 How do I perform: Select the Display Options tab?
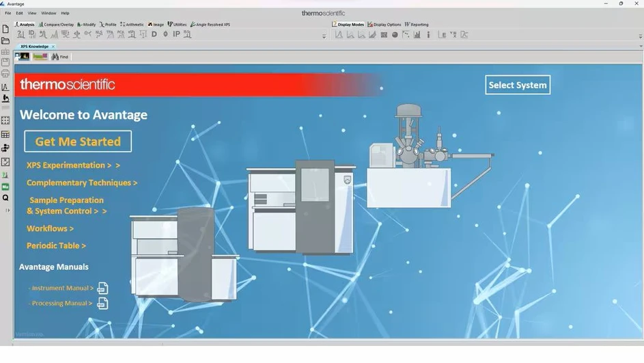coord(385,25)
